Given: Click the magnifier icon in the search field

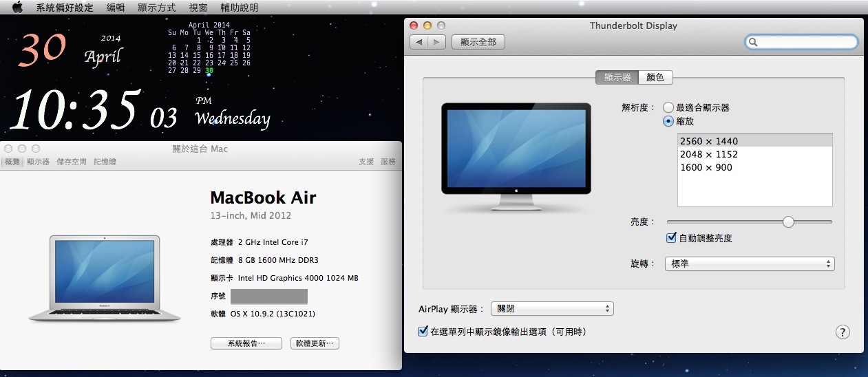Looking at the screenshot, I should click(x=754, y=42).
